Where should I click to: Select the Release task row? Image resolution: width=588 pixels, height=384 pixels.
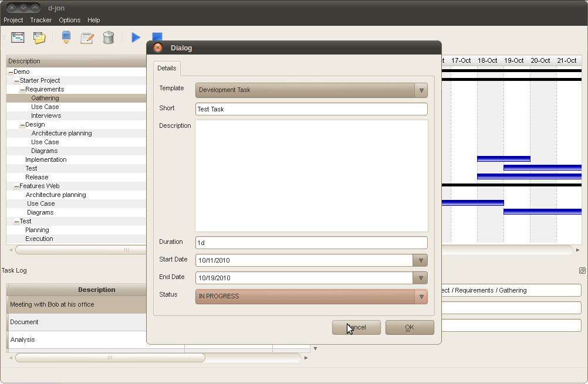click(x=76, y=177)
